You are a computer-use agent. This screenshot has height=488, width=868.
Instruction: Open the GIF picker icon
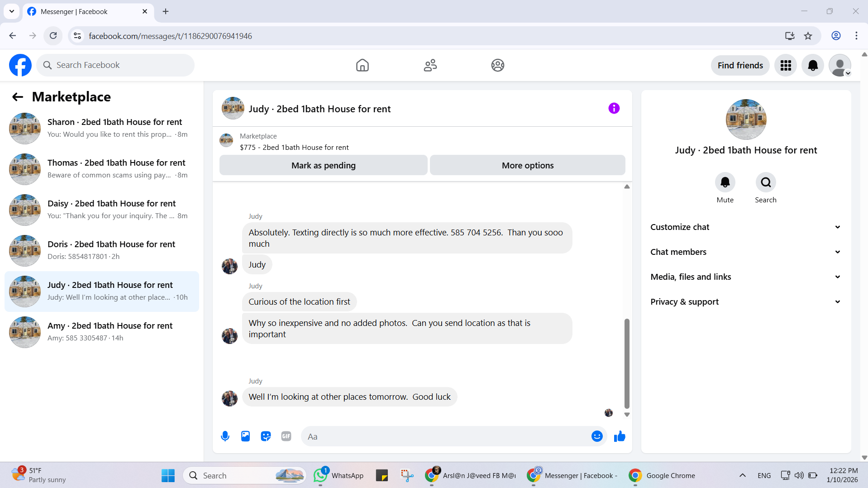[286, 436]
